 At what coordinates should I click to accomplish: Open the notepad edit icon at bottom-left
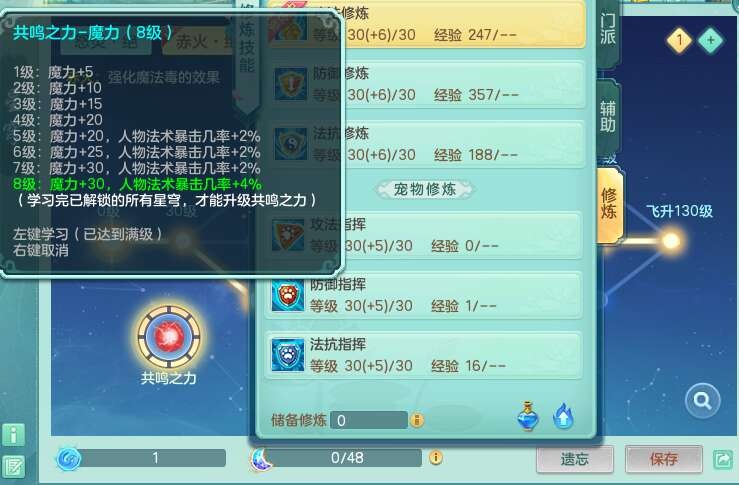pos(14,467)
